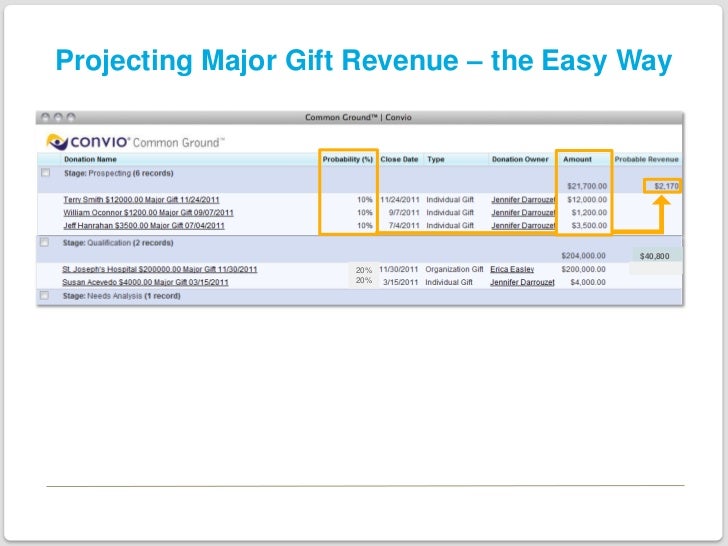This screenshot has height=546, width=728.
Task: Click the $12,000.00 amount cell
Action: [587, 200]
